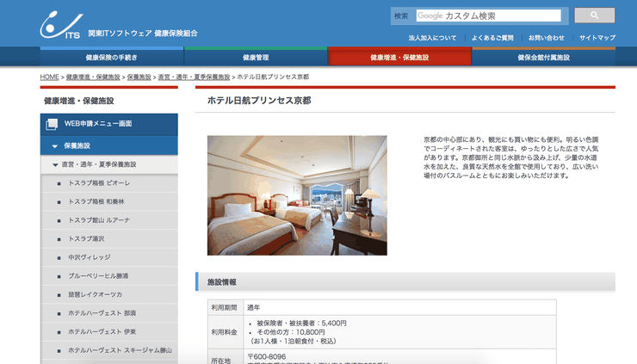Click 直営・通年・夏季保養施設 breadcrumb link
Image resolution: width=637 pixels, height=364 pixels.
click(194, 77)
